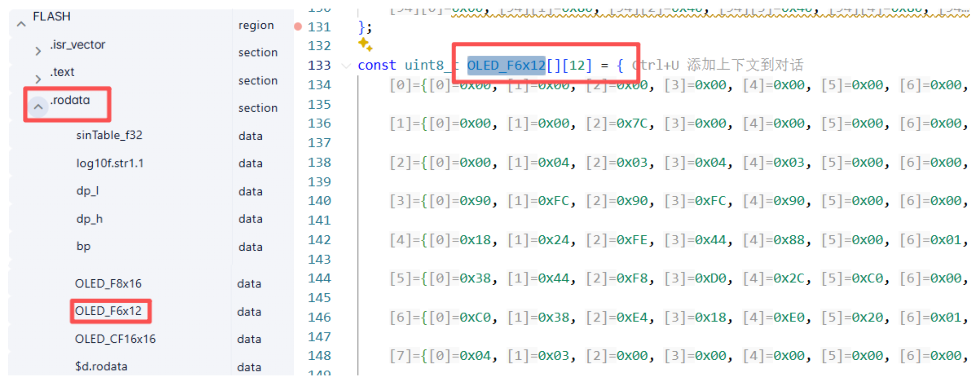Click the red breakpoint dot at line 131
The height and width of the screenshot is (384, 980).
(x=298, y=27)
